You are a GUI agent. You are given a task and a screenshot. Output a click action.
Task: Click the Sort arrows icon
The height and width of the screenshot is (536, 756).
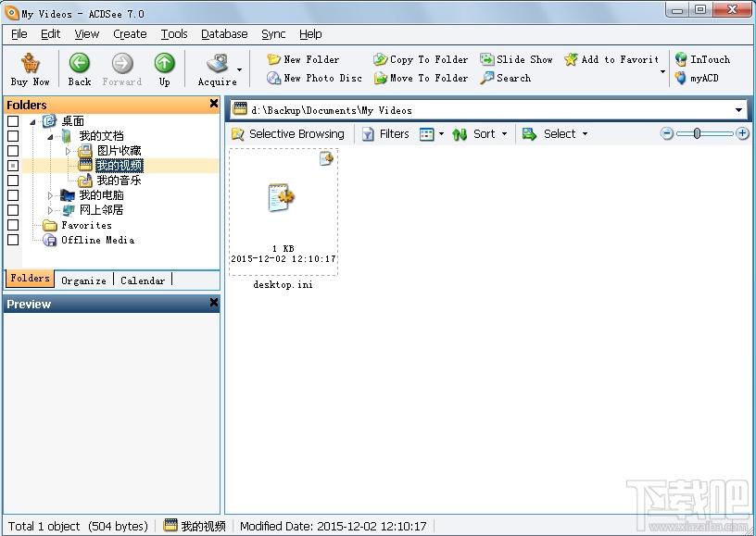[x=460, y=134]
